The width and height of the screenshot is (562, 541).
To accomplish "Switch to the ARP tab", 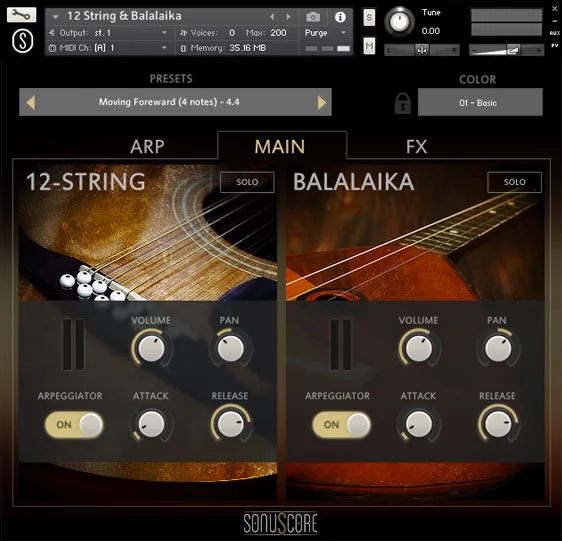I will click(x=147, y=147).
